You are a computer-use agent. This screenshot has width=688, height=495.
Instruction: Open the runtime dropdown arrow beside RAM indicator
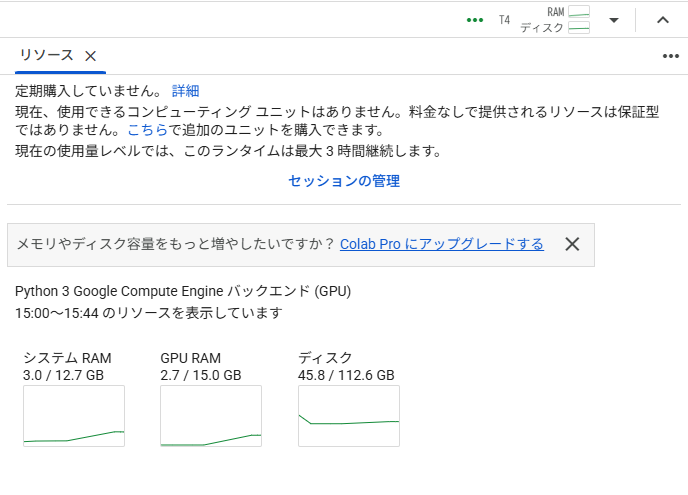(614, 20)
